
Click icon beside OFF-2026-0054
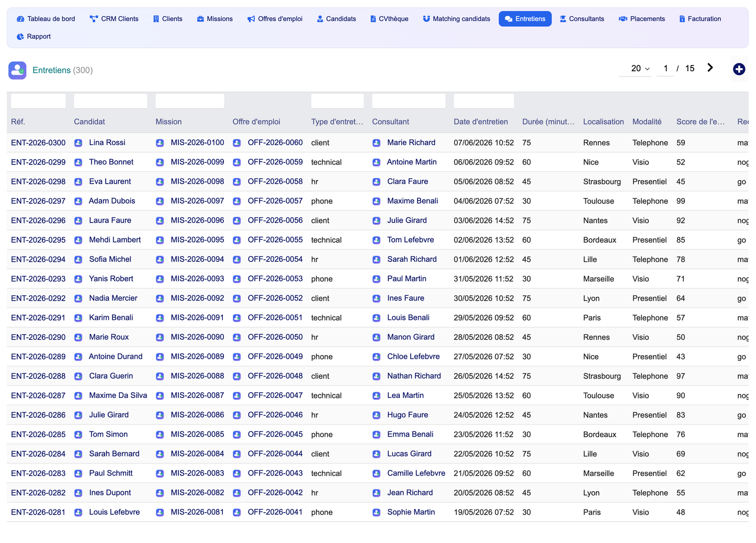click(237, 260)
